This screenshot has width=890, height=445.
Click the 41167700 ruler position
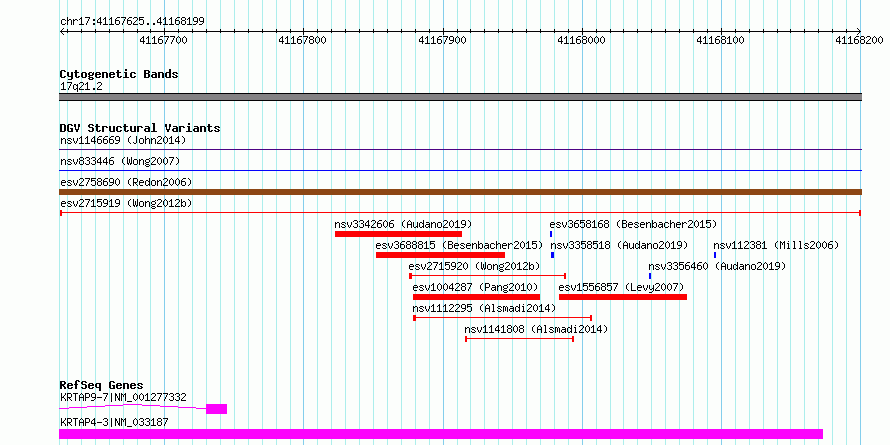(x=163, y=40)
